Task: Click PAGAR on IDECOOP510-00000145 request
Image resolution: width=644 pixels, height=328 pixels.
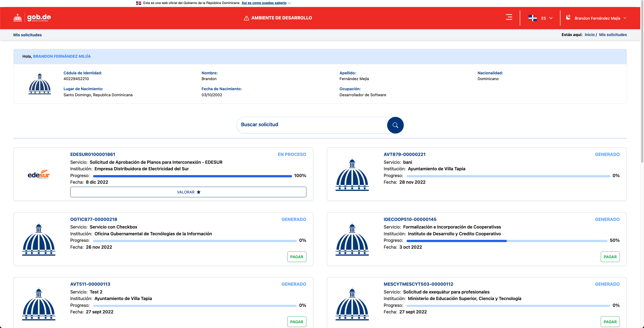Action: click(x=610, y=257)
